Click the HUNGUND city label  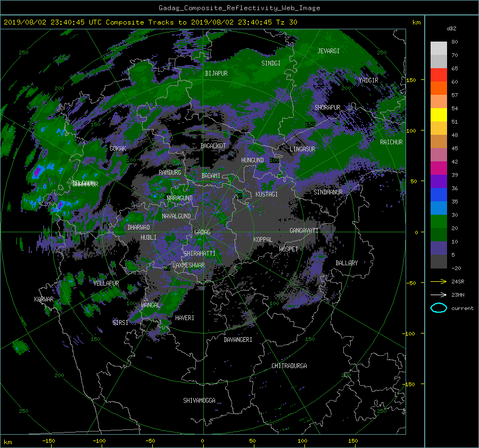(252, 160)
